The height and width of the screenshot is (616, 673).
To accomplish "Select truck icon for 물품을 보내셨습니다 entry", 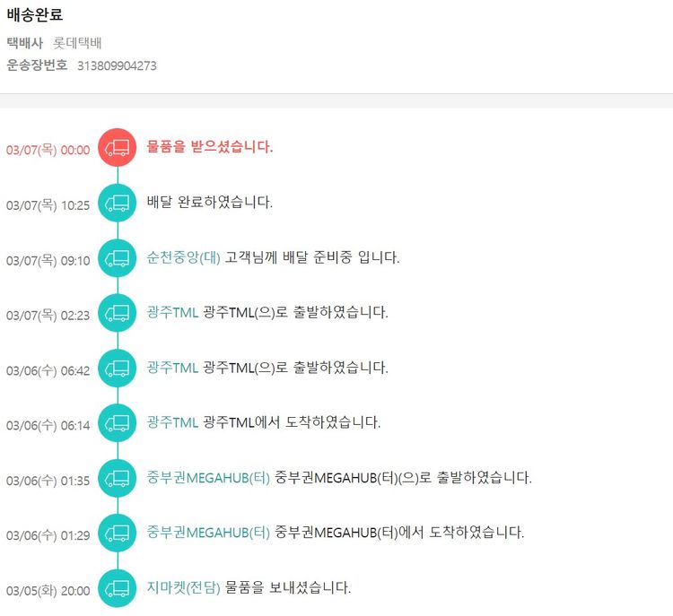I will click(117, 589).
